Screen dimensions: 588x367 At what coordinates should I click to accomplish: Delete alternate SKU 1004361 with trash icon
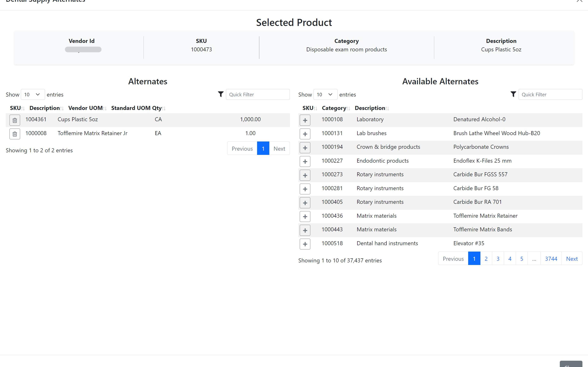point(15,120)
